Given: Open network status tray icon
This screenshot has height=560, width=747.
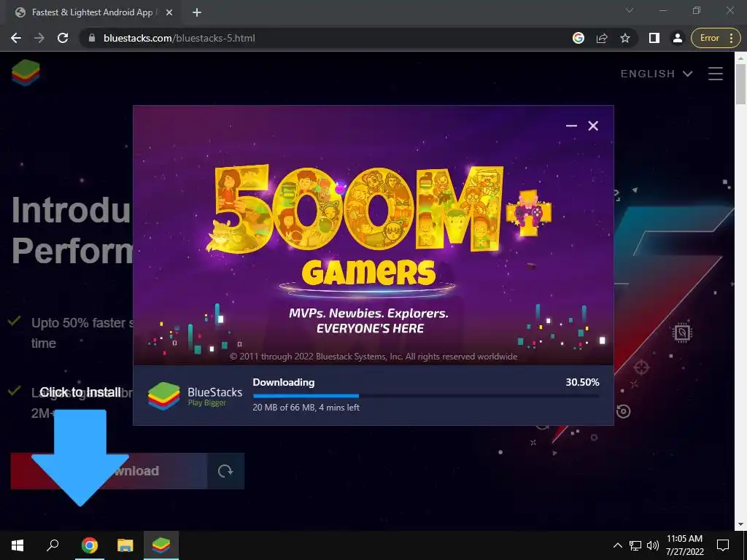Looking at the screenshot, I should point(635,545).
